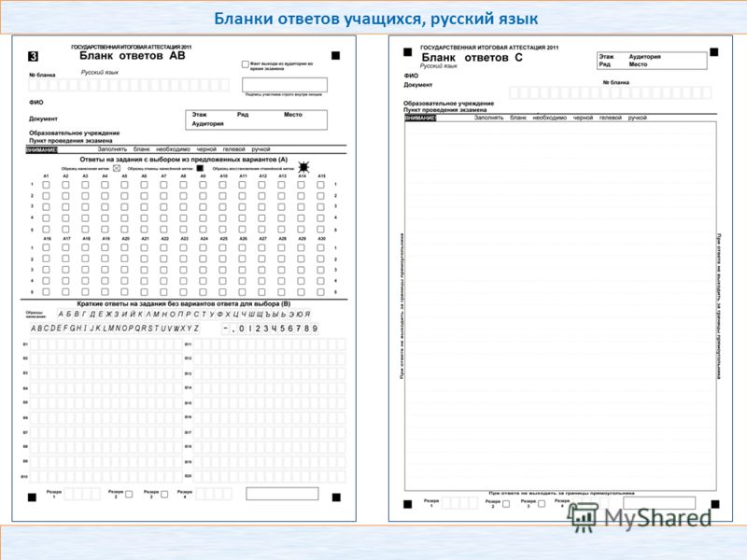Click the Резерв 4 cells on form AB
Image resolution: width=747 pixels, height=560 pixels.
point(214,494)
